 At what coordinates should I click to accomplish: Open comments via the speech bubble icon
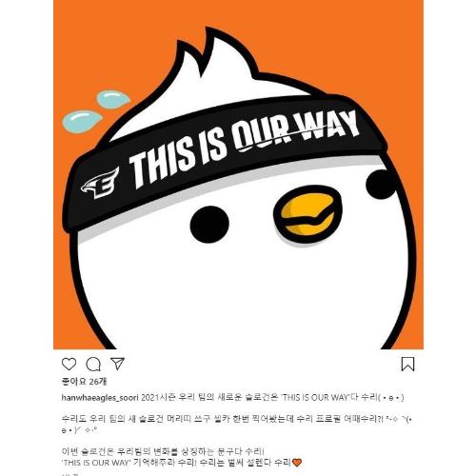tap(93, 365)
